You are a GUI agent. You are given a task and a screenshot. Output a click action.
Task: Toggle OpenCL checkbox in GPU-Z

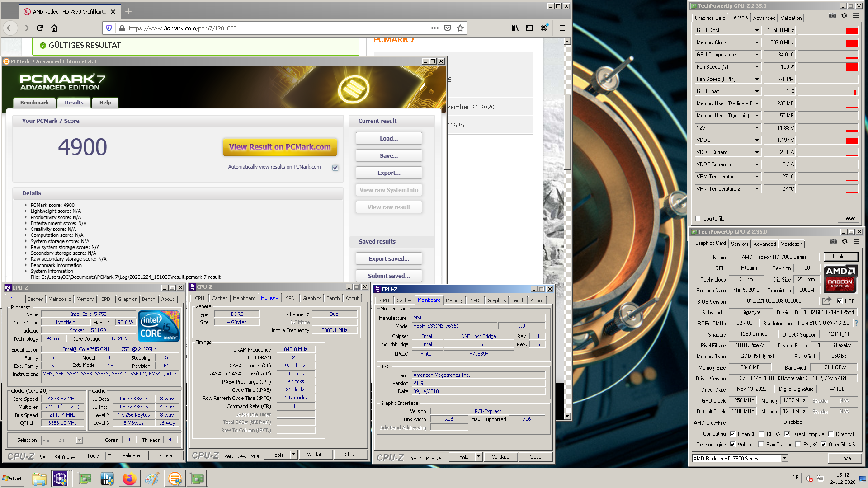point(732,434)
